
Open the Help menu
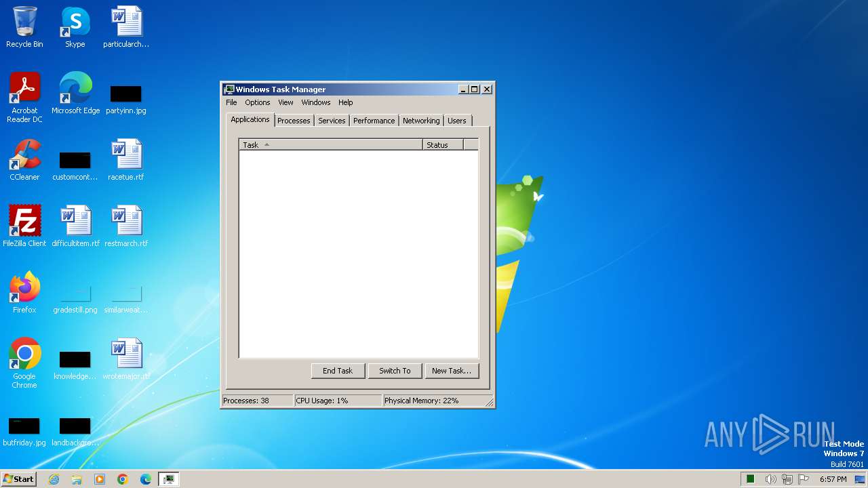346,102
